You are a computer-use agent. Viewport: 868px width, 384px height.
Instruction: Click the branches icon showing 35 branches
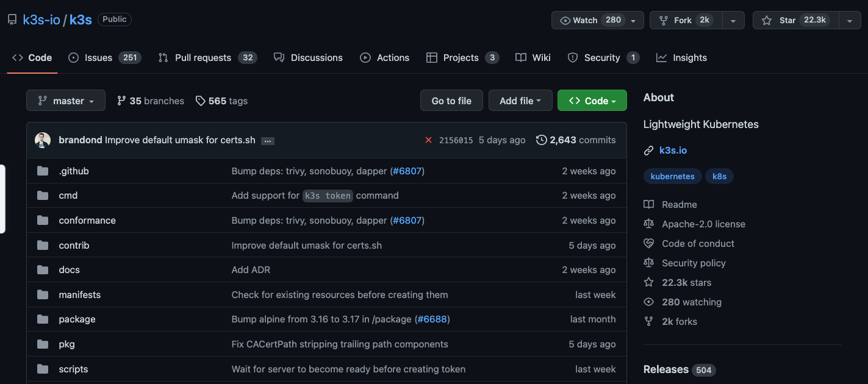click(x=121, y=101)
